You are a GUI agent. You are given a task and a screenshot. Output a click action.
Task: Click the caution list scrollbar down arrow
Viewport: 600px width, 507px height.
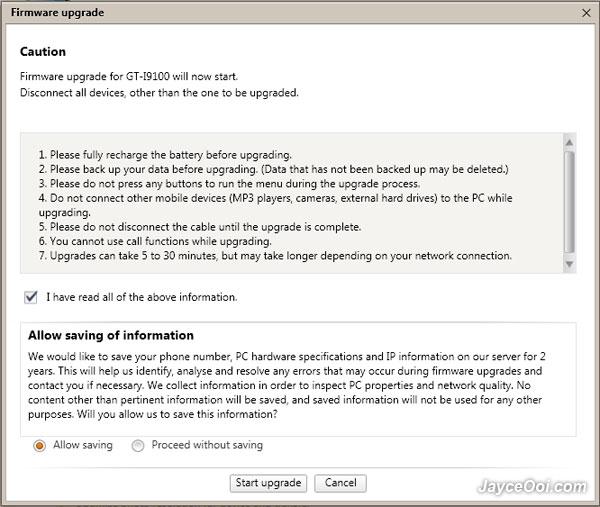(x=568, y=265)
